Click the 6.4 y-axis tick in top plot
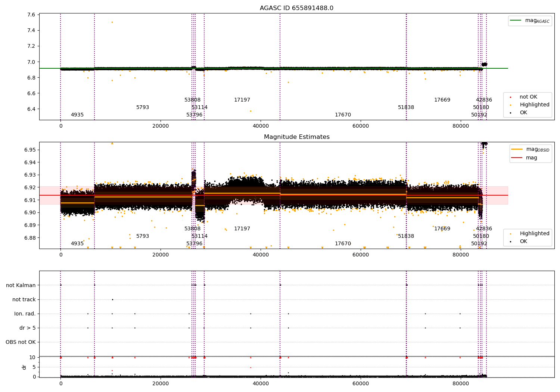The image size is (560, 392). point(31,109)
